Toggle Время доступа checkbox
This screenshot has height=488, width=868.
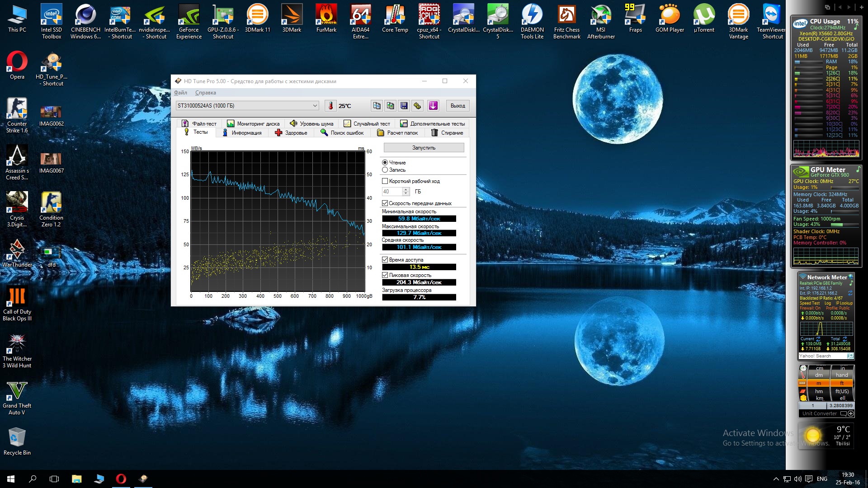385,260
